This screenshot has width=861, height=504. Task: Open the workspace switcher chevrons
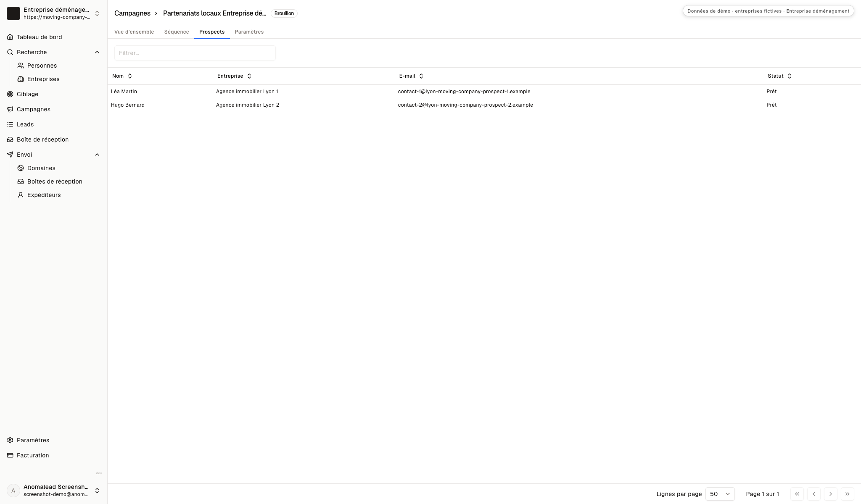point(97,13)
